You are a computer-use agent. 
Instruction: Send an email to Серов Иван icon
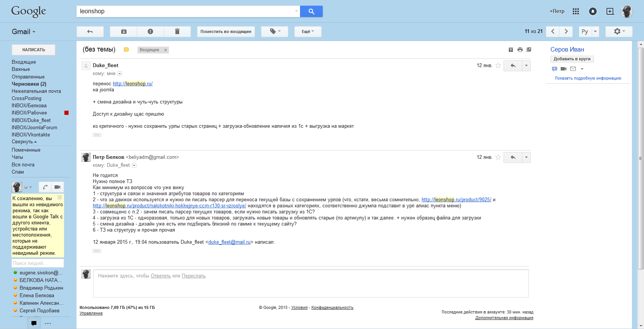[x=573, y=69]
